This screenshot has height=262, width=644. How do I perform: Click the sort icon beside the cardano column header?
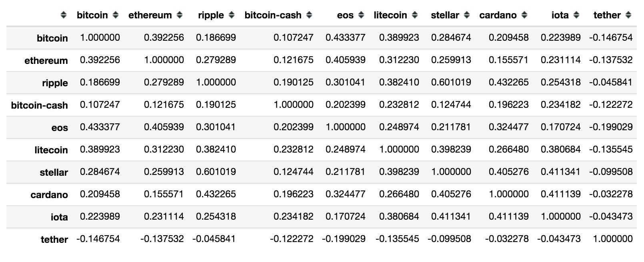click(x=524, y=15)
